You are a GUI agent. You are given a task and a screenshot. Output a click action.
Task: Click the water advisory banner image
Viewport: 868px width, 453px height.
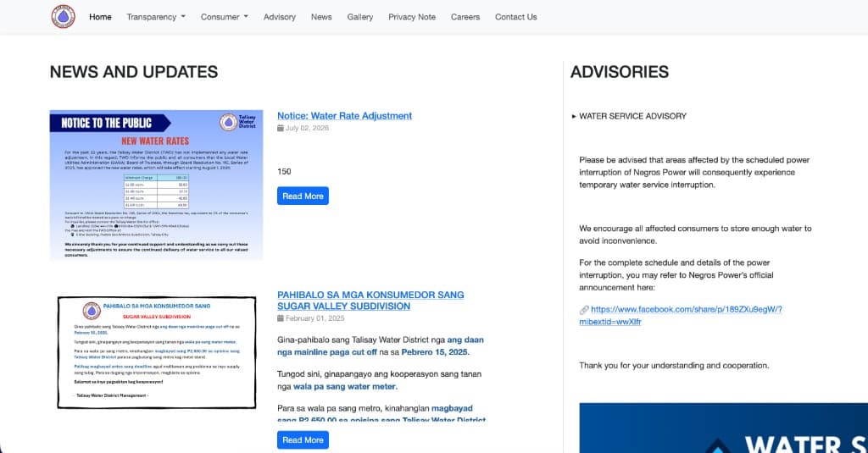click(724, 428)
